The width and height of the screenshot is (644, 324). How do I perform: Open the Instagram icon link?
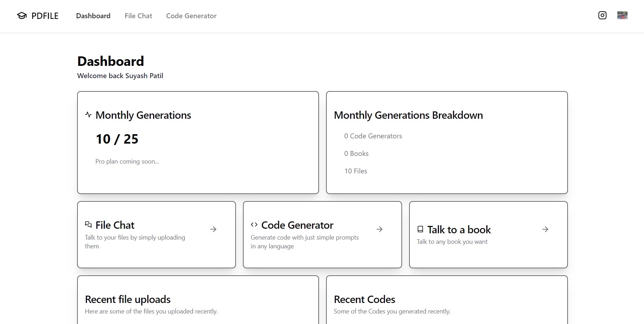pos(602,15)
